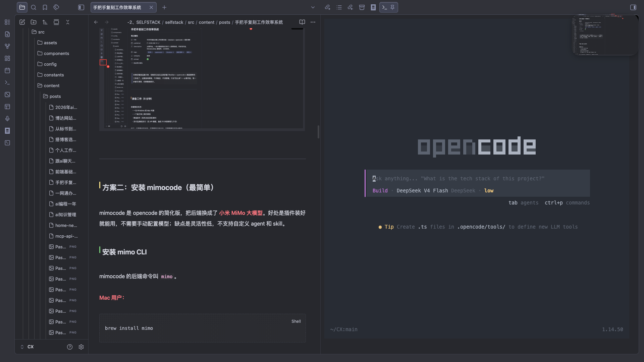Image resolution: width=644 pixels, height=362 pixels.
Task: Open note's more options menu
Action: coord(313,22)
